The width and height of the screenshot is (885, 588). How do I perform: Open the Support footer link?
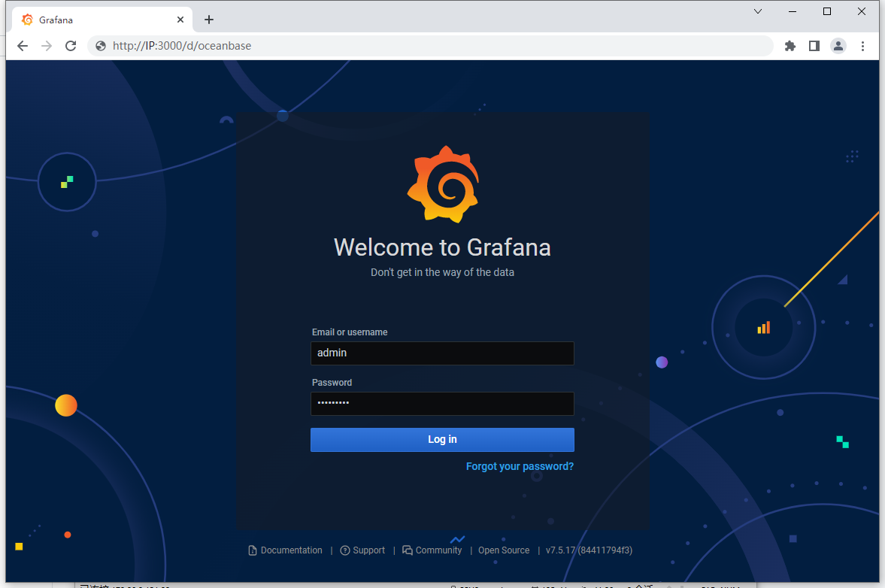pyautogui.click(x=362, y=550)
